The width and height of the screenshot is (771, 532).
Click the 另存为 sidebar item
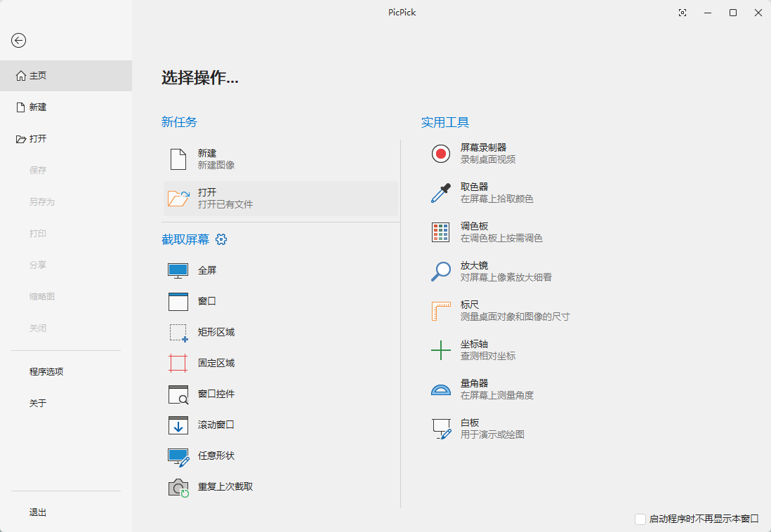(42, 201)
